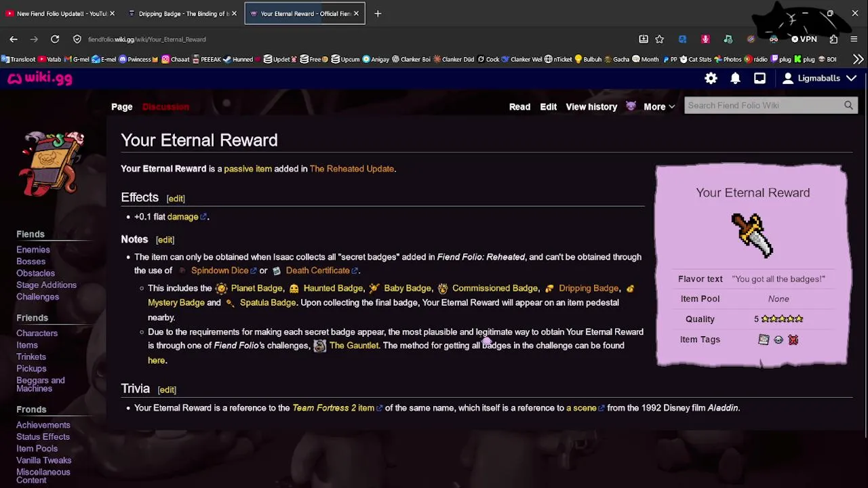Open the Chaaat Instagram bookmark
Viewport: 868px width, 488px height.
pyautogui.click(x=176, y=60)
